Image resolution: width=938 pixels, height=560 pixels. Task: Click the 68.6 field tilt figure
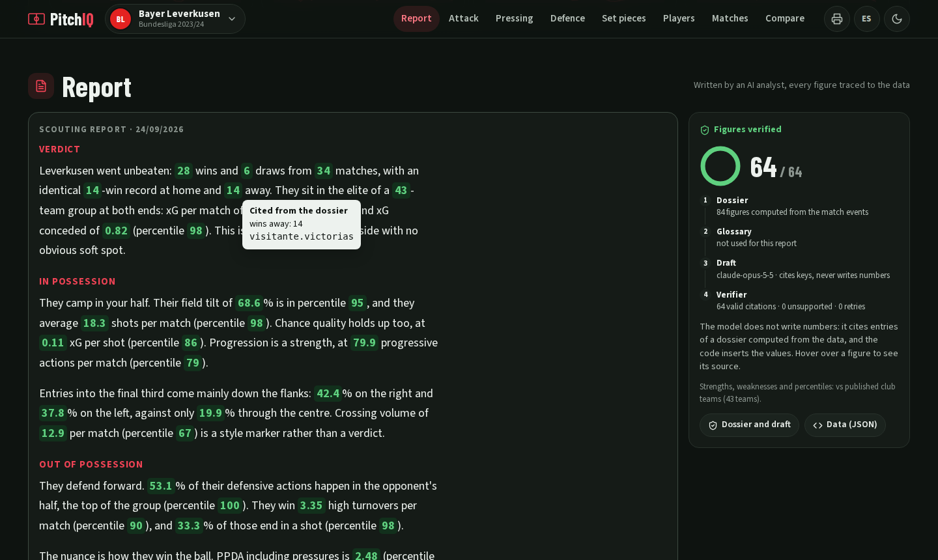pos(248,303)
